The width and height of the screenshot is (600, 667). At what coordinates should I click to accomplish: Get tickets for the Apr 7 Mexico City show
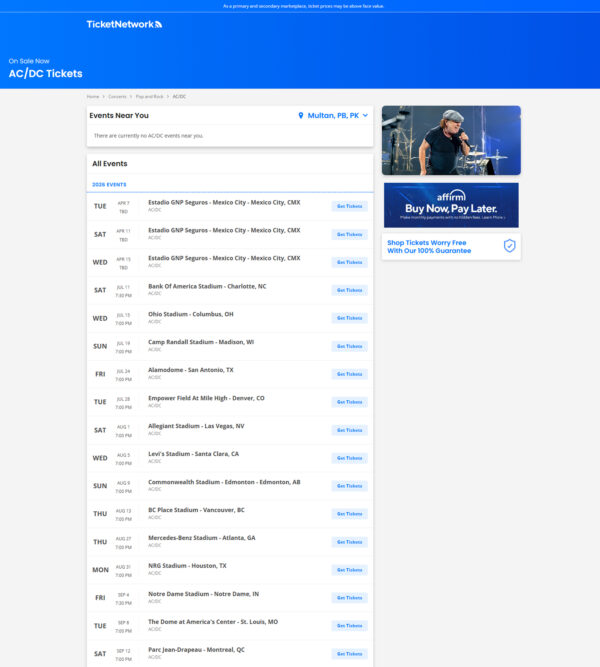click(x=349, y=206)
